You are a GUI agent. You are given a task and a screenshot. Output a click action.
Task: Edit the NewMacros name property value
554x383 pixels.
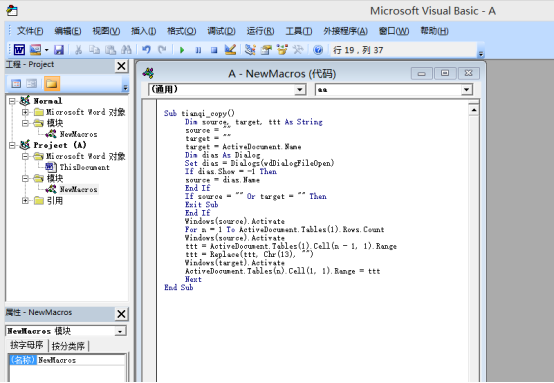pos(81,360)
